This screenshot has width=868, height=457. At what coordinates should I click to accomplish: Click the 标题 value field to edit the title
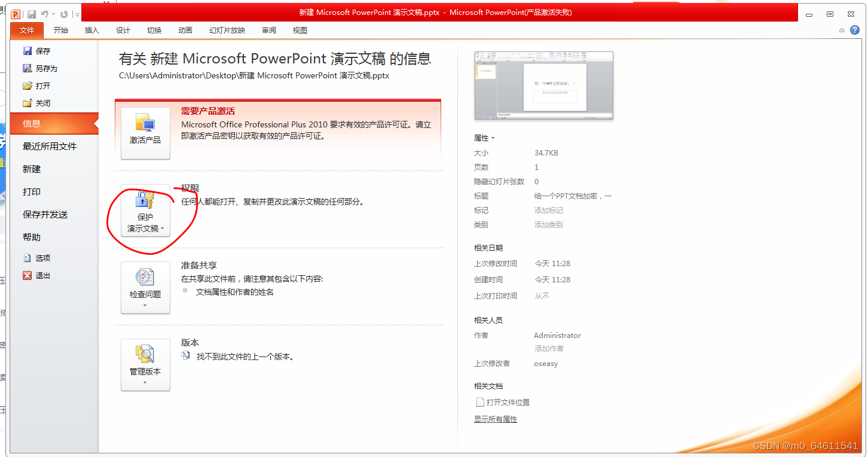pyautogui.click(x=573, y=196)
